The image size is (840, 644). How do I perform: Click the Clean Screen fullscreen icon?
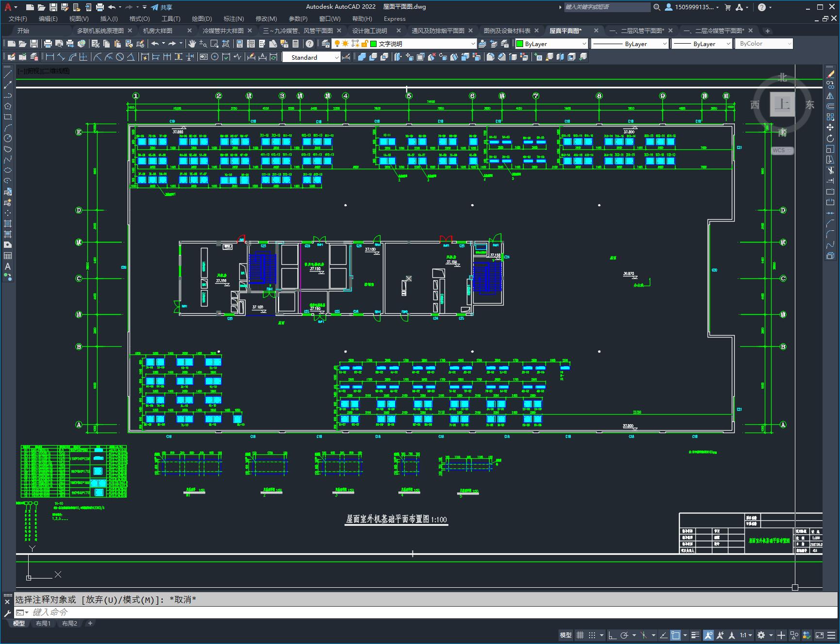click(x=820, y=635)
